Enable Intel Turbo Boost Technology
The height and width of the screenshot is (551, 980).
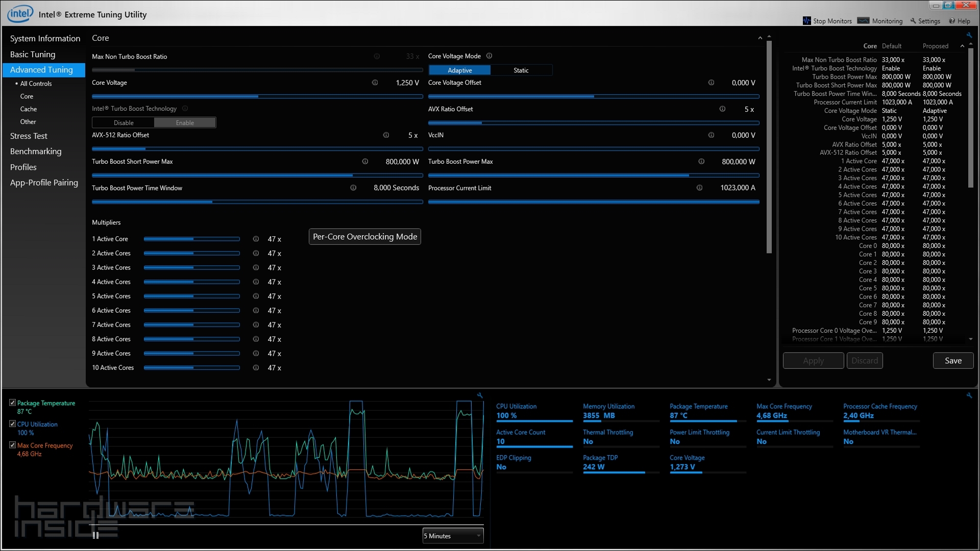[185, 122]
